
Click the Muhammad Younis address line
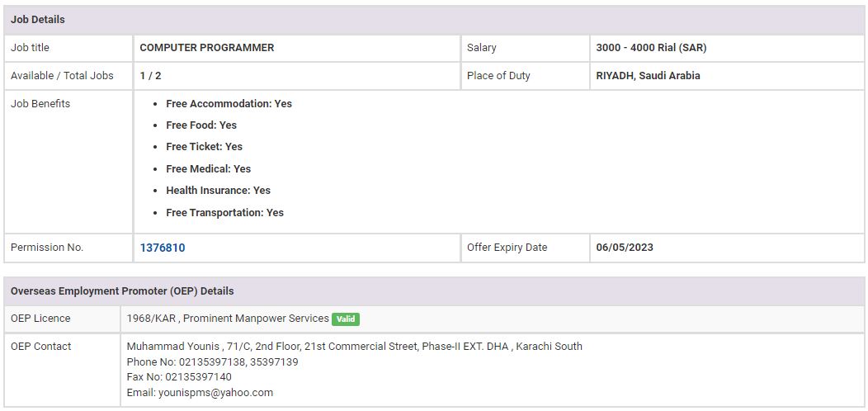[354, 347]
